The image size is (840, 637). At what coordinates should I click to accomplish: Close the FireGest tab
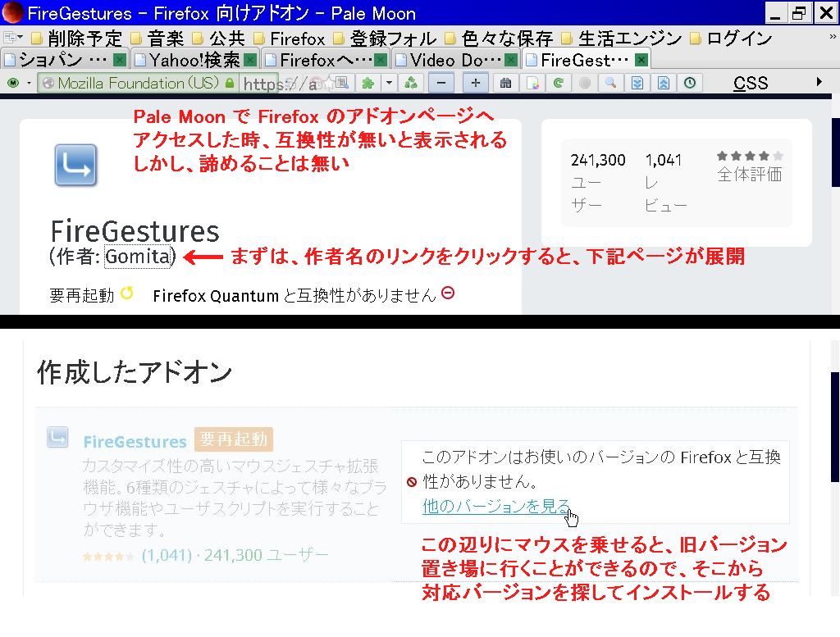[x=641, y=60]
